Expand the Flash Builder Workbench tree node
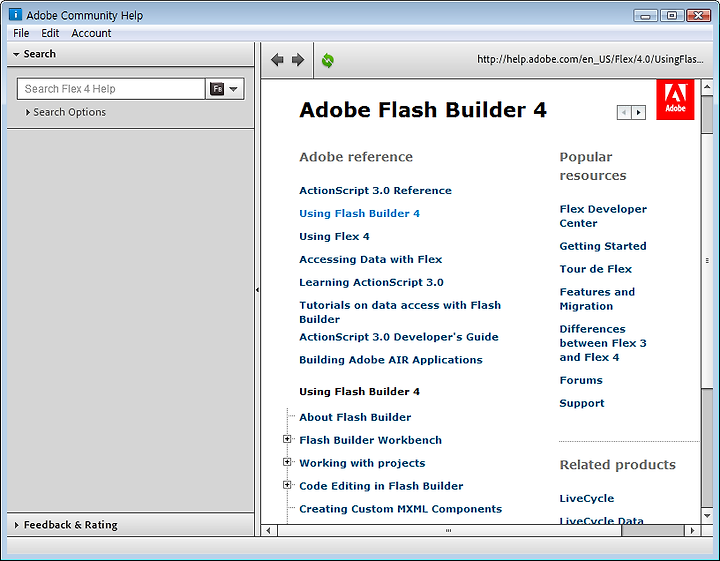This screenshot has height=561, width=720. click(287, 439)
